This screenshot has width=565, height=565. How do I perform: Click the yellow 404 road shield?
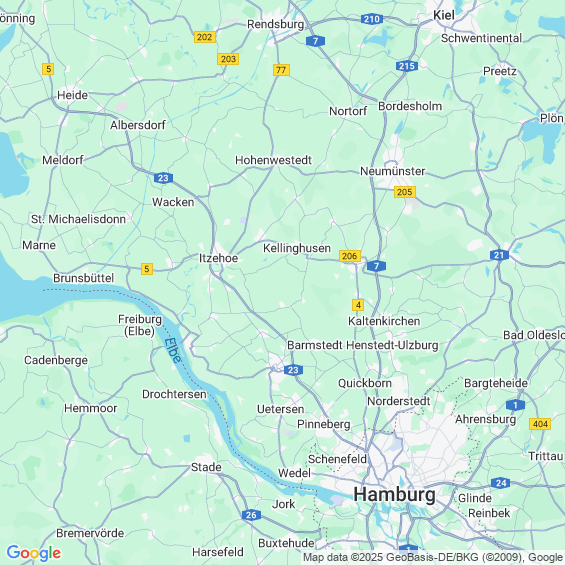540,424
